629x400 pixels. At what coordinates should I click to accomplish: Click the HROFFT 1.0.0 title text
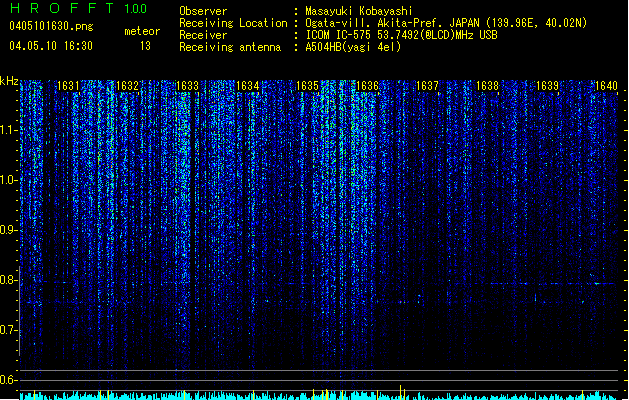pos(78,8)
